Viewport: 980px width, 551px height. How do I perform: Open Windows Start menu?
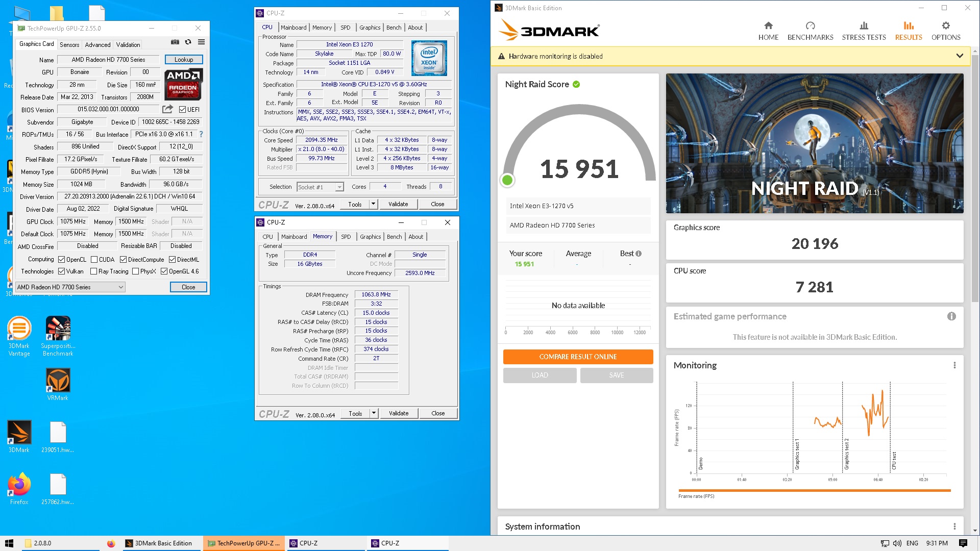(x=9, y=543)
